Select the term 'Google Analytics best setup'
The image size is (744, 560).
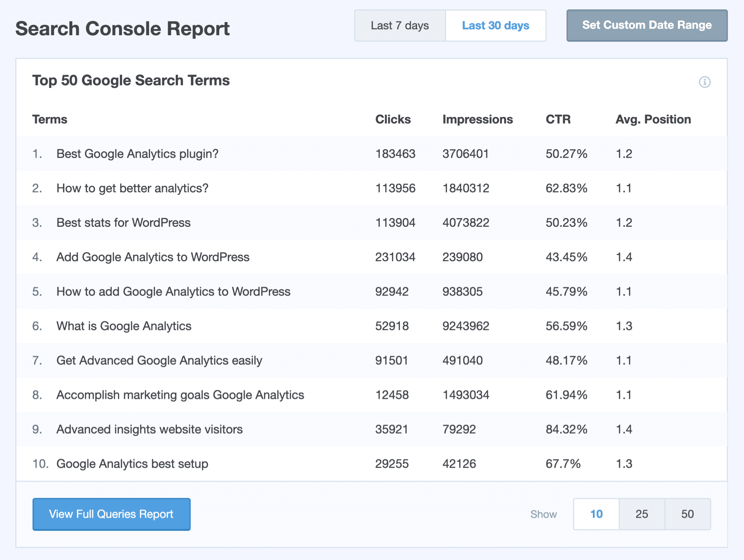[132, 464]
